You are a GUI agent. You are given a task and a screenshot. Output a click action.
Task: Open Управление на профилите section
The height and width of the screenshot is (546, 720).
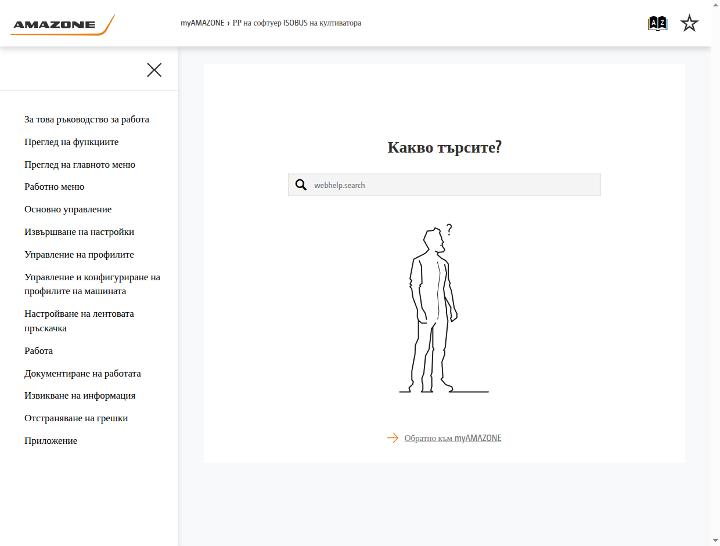tap(79, 254)
